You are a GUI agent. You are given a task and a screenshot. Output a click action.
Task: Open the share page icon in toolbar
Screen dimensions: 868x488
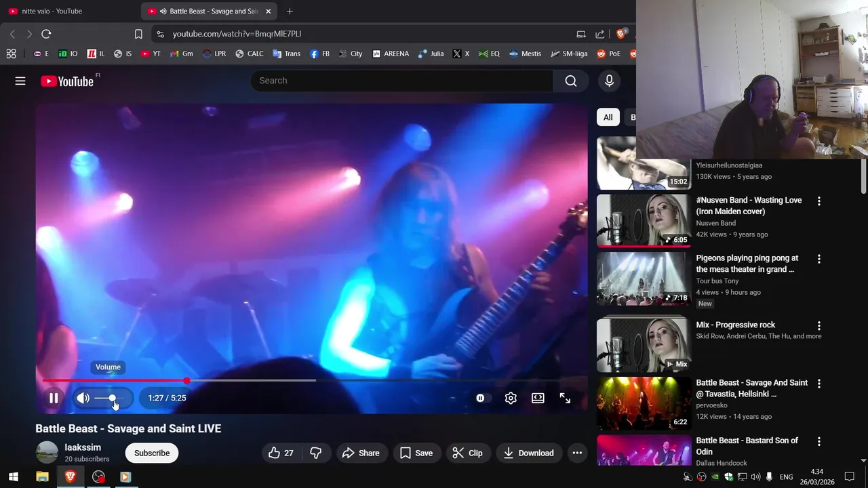tap(600, 34)
